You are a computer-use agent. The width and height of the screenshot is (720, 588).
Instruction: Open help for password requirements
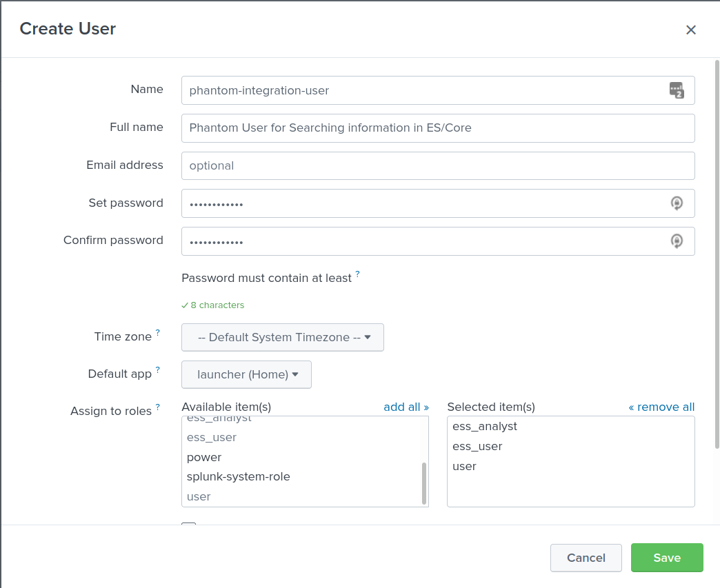coord(358,274)
